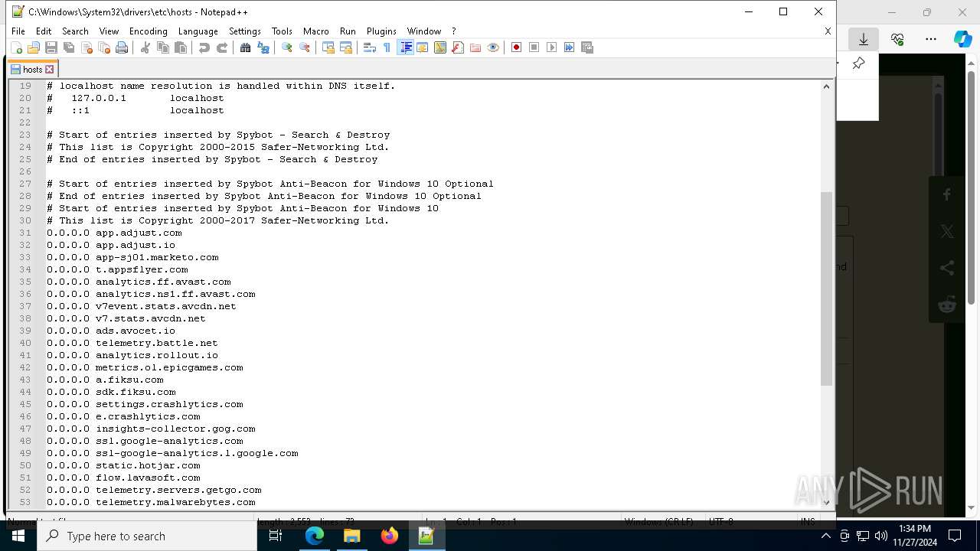Open the ? help menu
The height and width of the screenshot is (551, 980).
coord(454,31)
